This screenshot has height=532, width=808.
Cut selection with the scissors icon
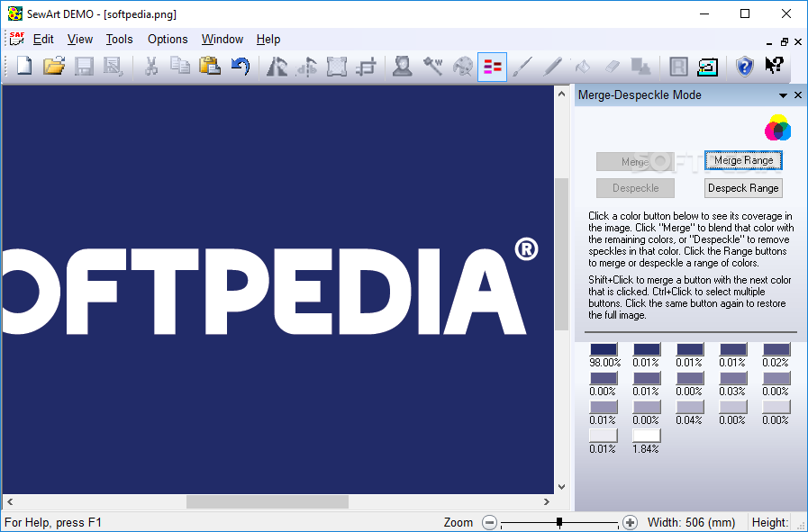click(x=151, y=67)
